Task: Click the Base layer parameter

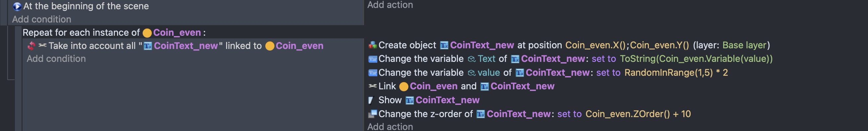Action: pos(744,45)
